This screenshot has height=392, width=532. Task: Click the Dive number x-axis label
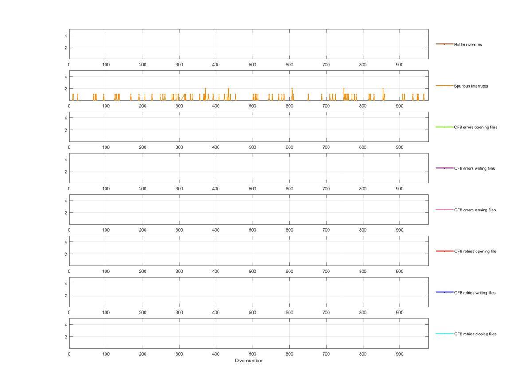pos(249,361)
